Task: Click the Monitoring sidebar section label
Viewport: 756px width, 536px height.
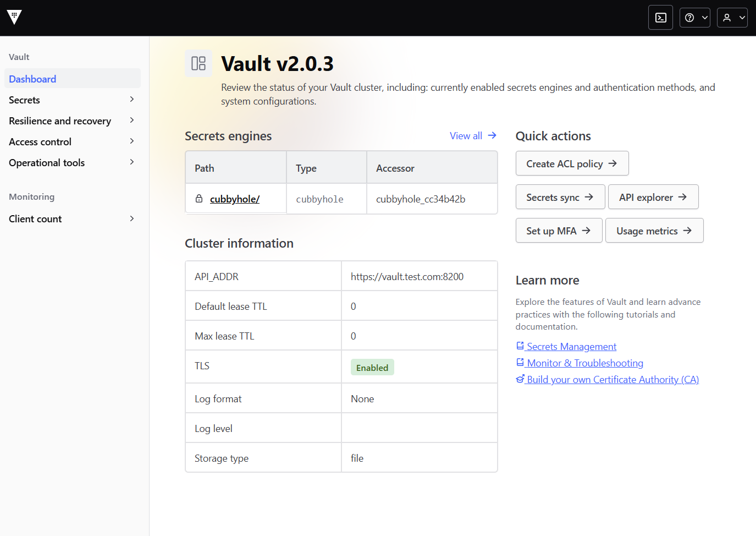Action: pos(32,196)
